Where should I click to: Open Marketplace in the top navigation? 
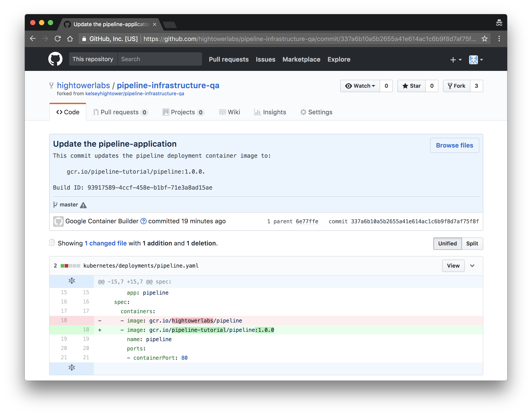click(x=301, y=59)
